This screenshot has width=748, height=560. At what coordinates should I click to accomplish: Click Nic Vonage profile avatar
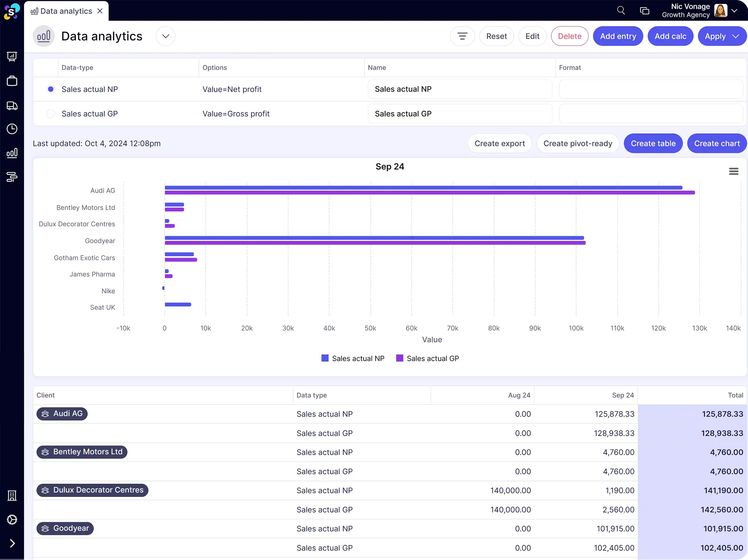(720, 10)
